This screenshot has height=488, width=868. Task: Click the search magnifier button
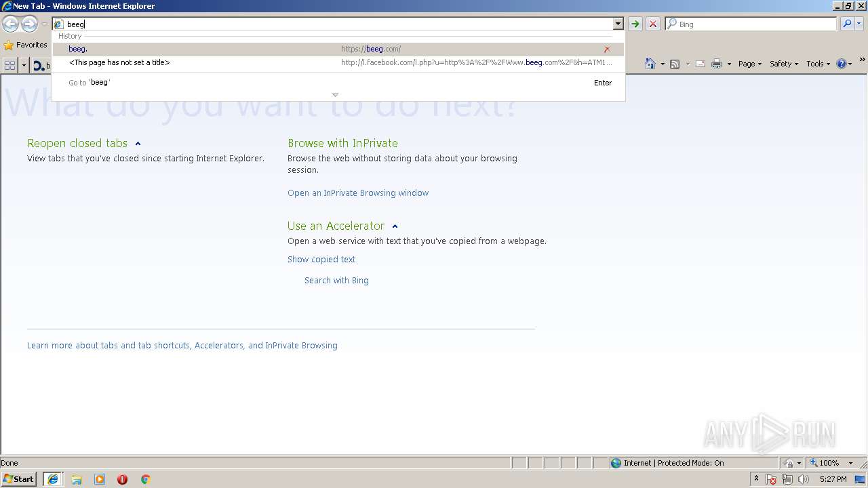[x=846, y=24]
